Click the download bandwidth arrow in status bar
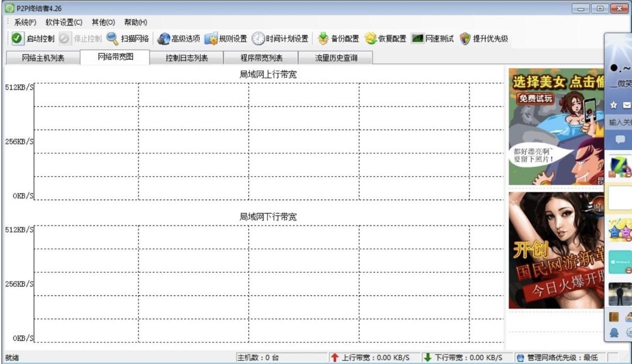 tap(427, 357)
